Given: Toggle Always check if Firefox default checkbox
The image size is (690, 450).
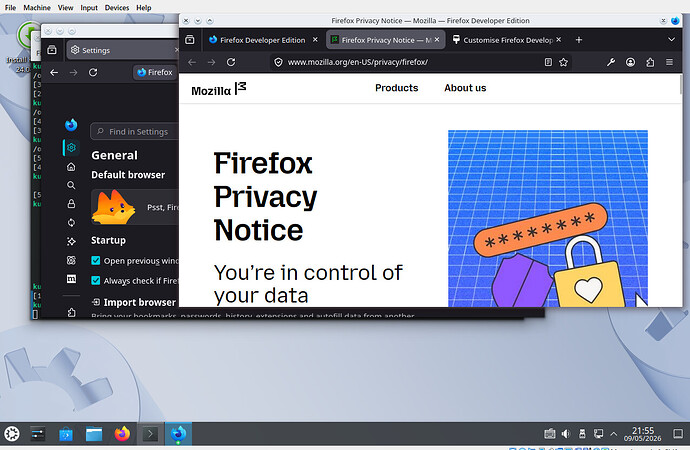Looking at the screenshot, I should coord(95,280).
